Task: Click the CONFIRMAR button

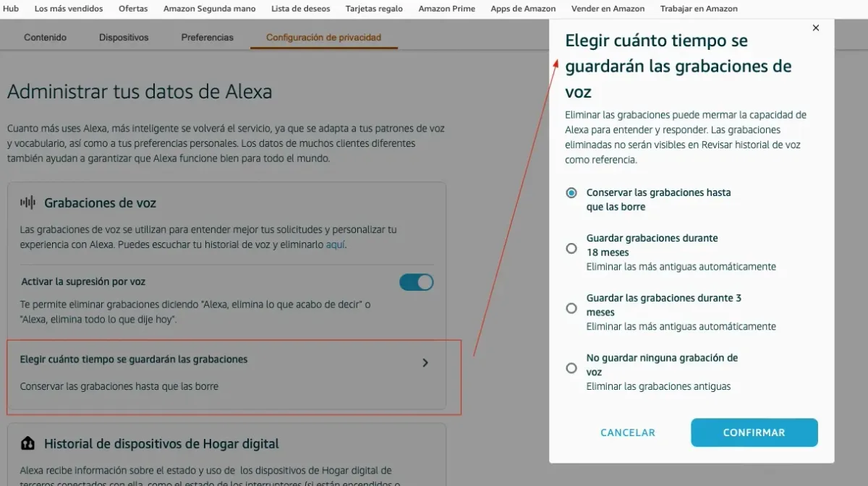Action: [x=754, y=432]
